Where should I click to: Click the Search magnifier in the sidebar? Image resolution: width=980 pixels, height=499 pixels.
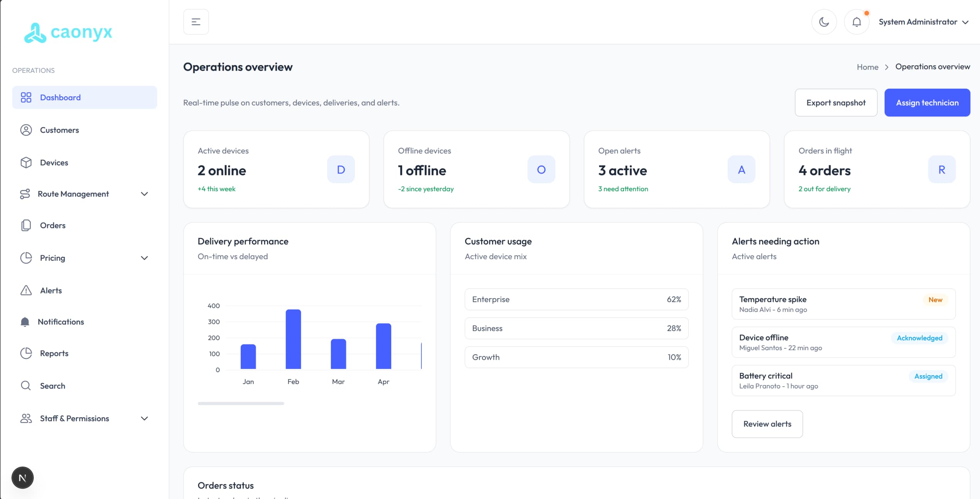click(x=25, y=385)
